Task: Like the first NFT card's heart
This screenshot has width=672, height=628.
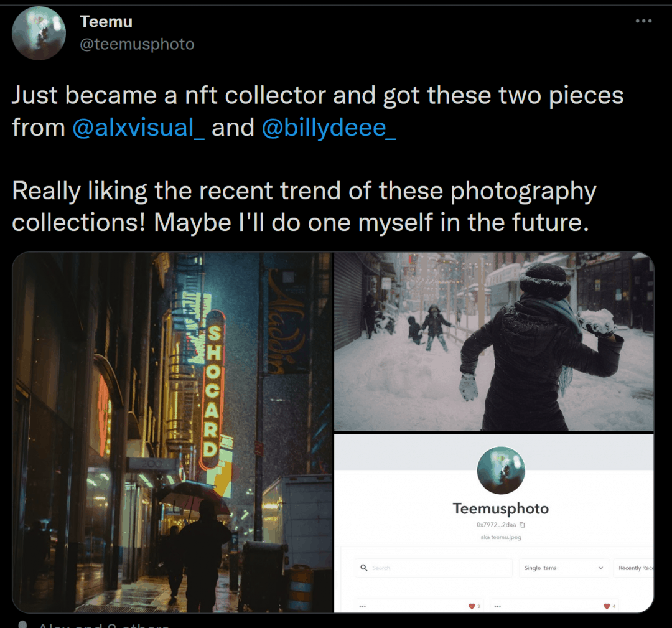Action: coord(471,606)
